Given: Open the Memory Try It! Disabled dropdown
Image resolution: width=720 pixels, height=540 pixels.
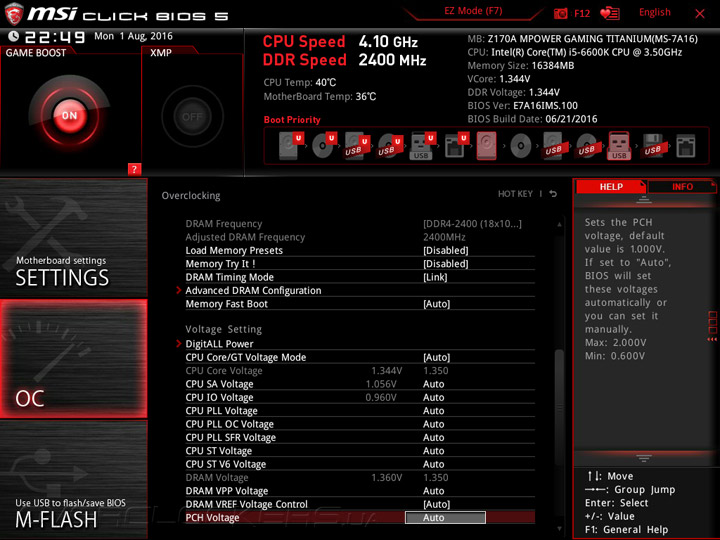Looking at the screenshot, I should pos(445,264).
